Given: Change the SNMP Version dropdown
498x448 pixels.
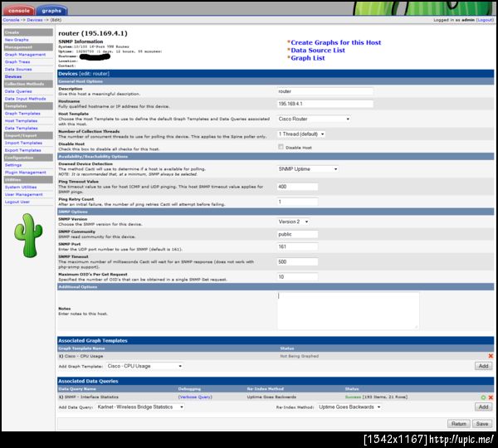Looking at the screenshot, I should coord(294,222).
